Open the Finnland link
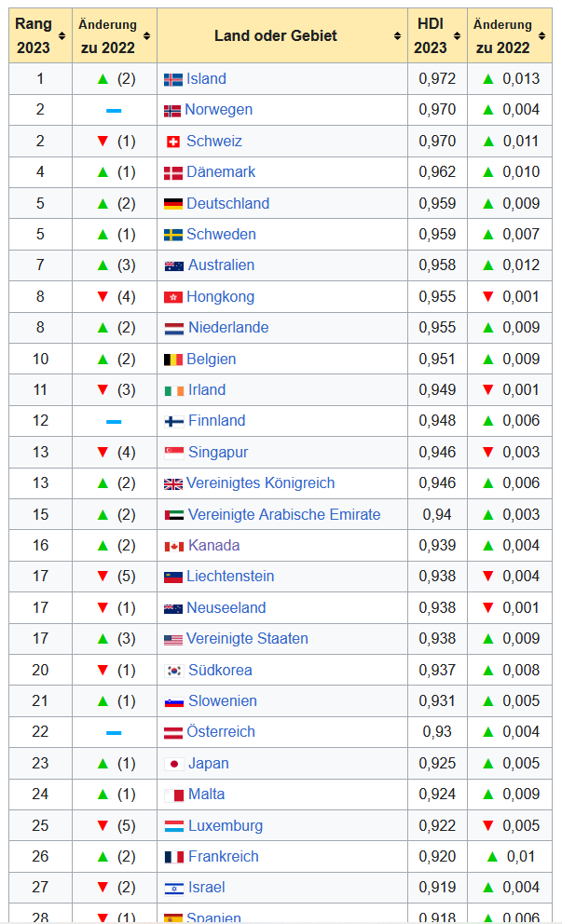562x924 pixels. point(216,421)
